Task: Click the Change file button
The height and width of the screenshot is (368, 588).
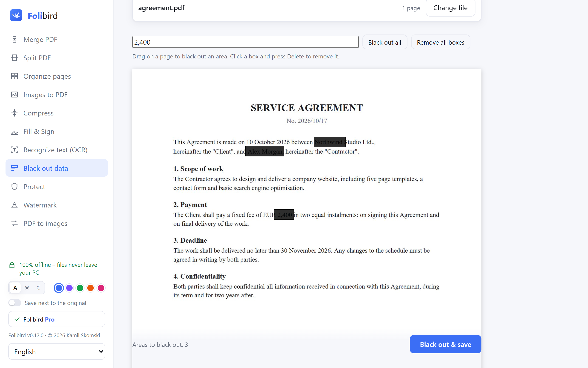Action: [450, 8]
